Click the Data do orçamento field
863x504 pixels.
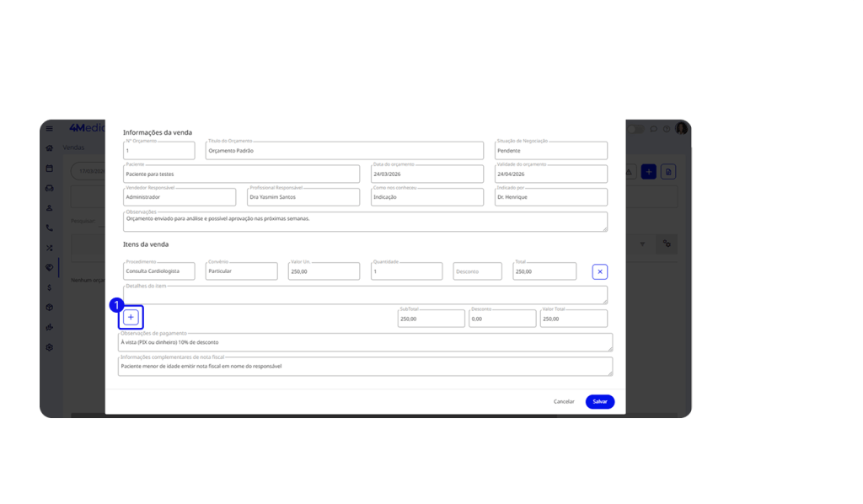(x=426, y=174)
